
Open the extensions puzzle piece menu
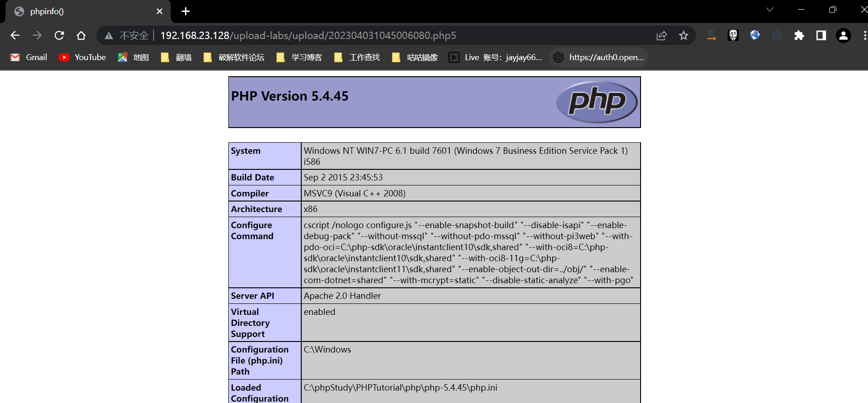pos(799,35)
